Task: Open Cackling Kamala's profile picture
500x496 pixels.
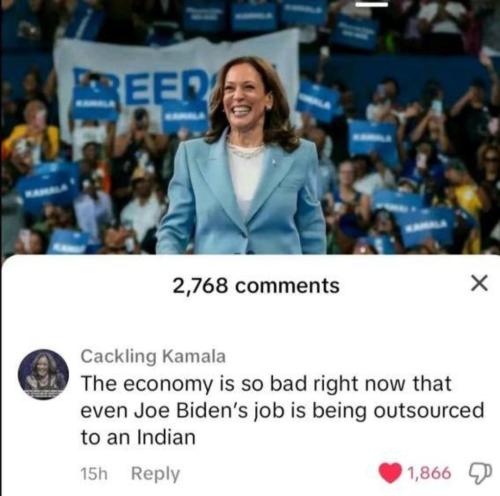Action: [43, 374]
